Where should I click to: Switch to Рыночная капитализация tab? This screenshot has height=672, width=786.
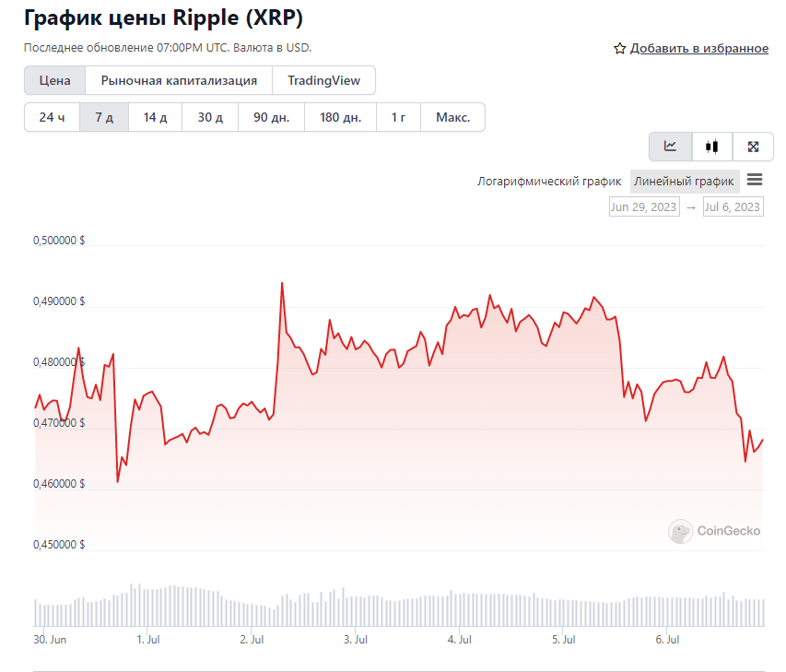(x=179, y=80)
